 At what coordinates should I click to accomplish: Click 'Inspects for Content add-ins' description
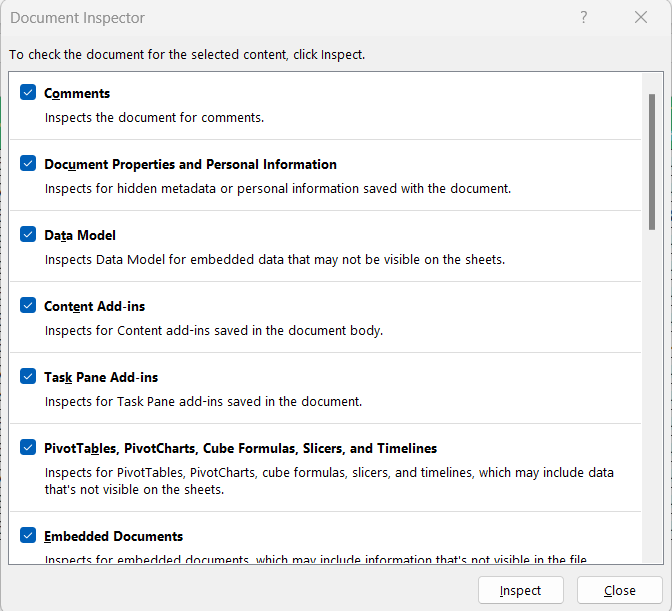click(214, 331)
